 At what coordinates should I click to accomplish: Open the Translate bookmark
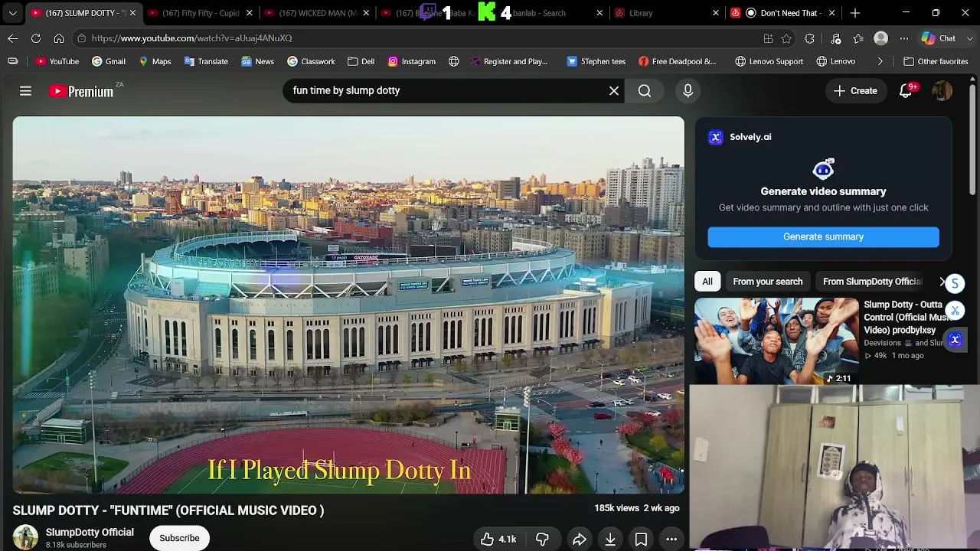206,61
